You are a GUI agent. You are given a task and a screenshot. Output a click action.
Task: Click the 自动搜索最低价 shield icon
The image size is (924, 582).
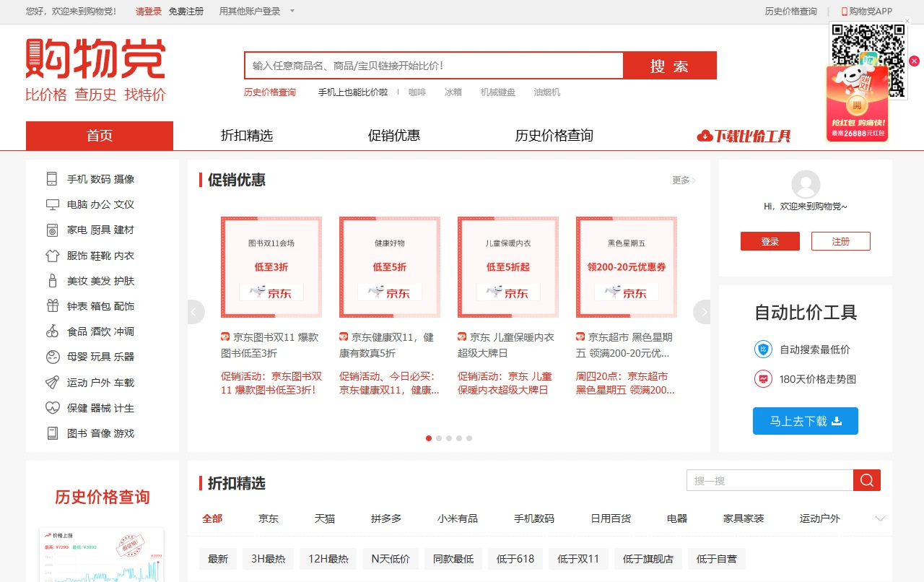tap(763, 349)
